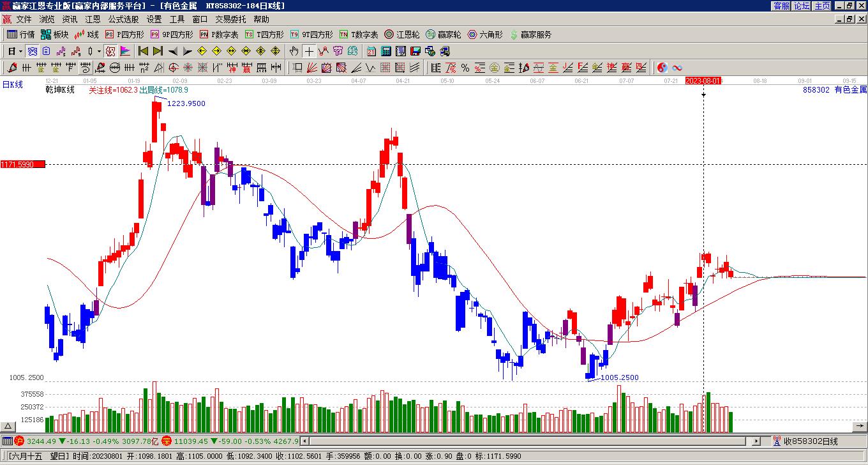The width and height of the screenshot is (868, 465).
Task: Expand indicator panel using bottom-left triangle button
Action: (x=8, y=426)
